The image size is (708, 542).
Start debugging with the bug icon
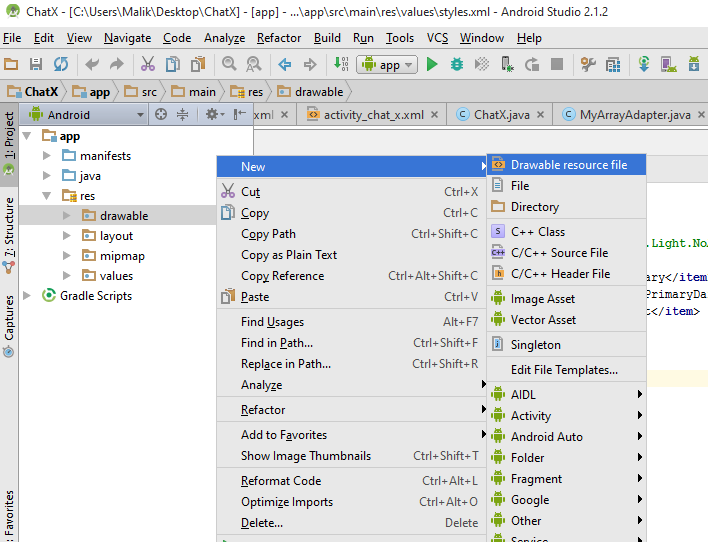coord(457,64)
